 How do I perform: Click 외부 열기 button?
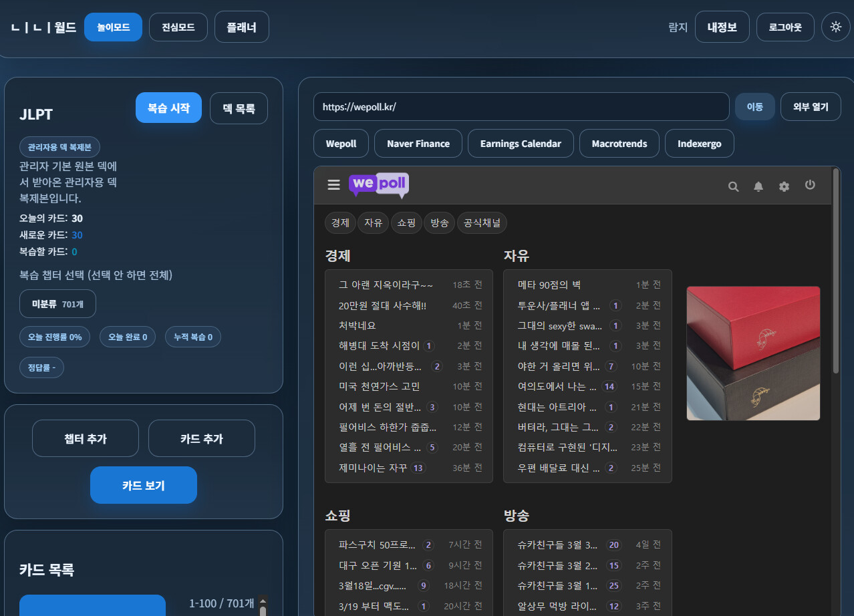pyautogui.click(x=811, y=107)
